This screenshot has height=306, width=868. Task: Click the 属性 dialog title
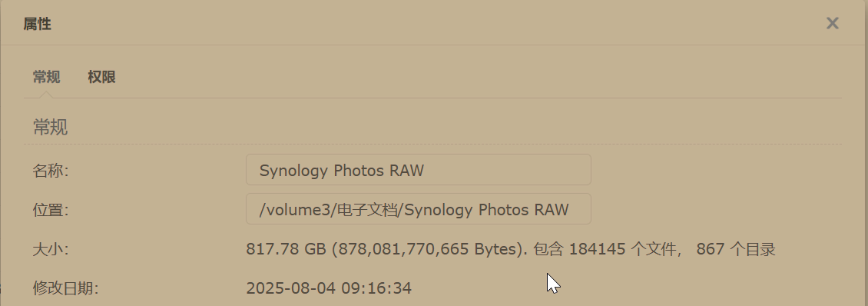(x=37, y=24)
